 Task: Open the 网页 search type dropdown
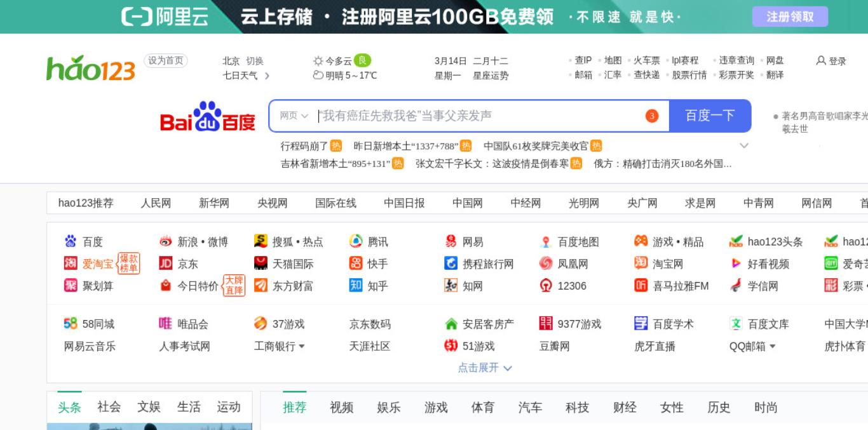[x=294, y=116]
